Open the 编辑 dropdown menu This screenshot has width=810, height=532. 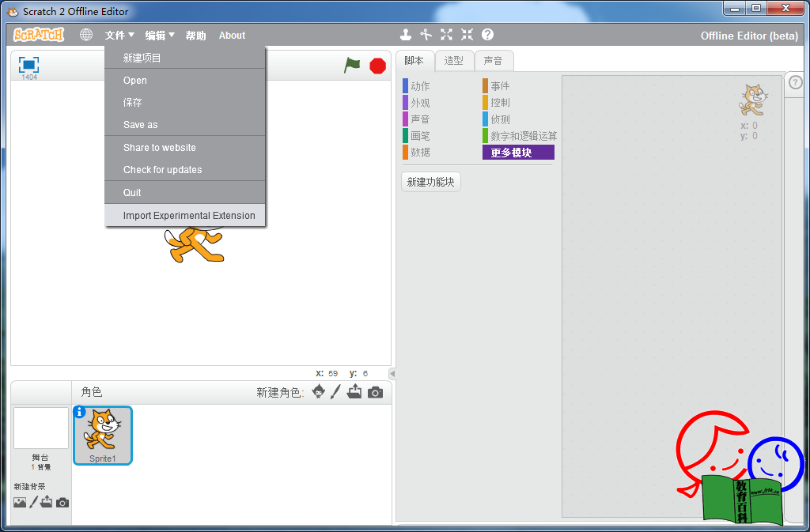[x=160, y=35]
